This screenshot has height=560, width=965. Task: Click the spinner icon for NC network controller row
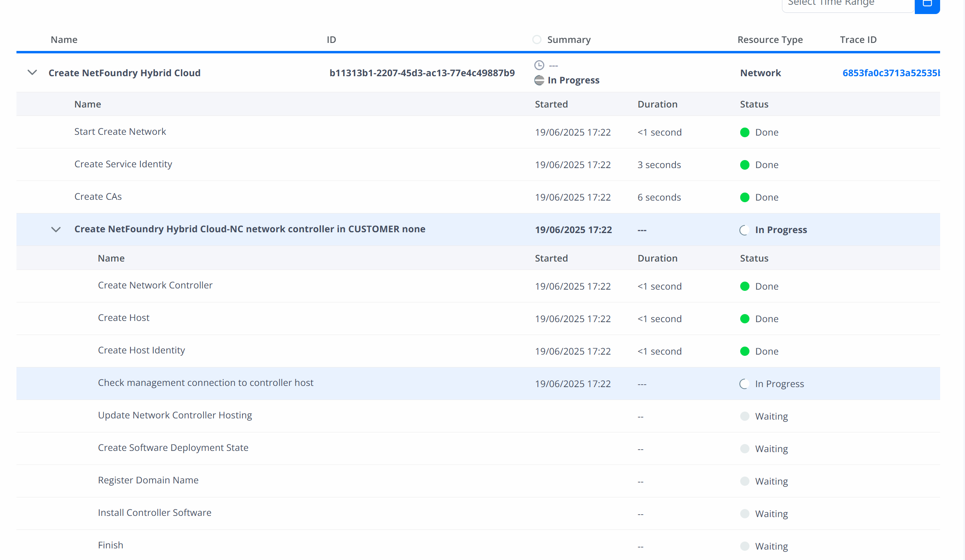coord(744,230)
